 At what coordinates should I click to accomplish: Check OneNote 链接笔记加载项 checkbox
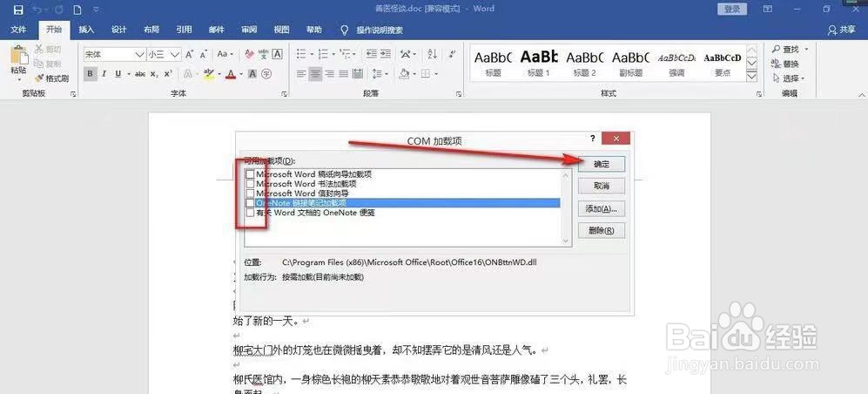pos(250,203)
